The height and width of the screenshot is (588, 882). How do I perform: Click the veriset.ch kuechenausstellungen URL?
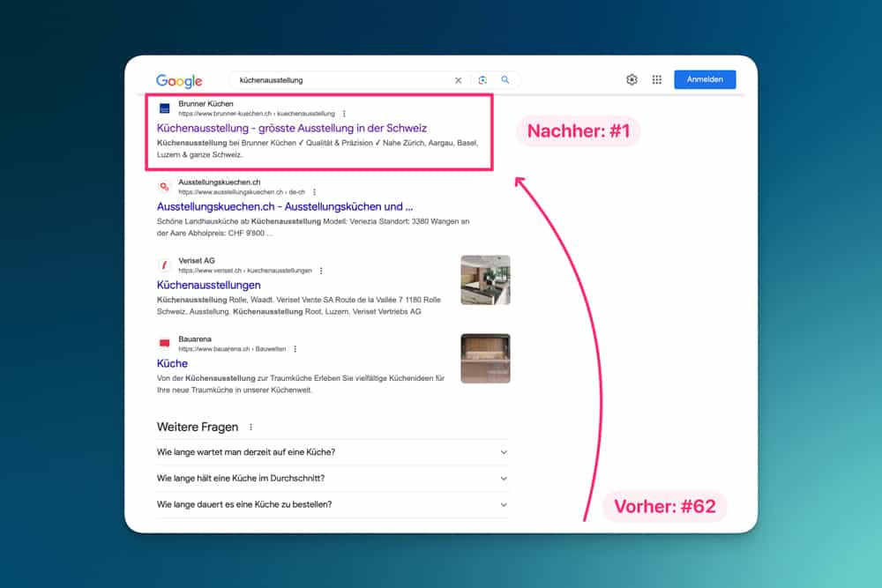[x=245, y=271]
